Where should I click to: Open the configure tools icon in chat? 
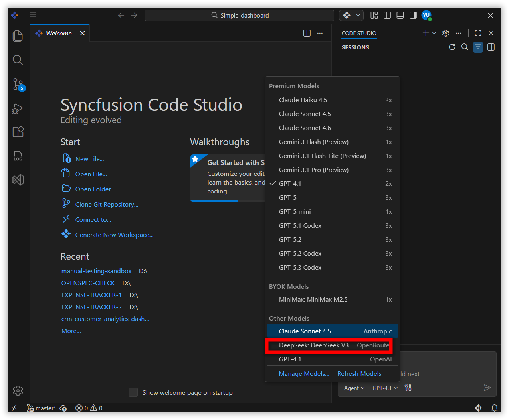[x=408, y=388]
